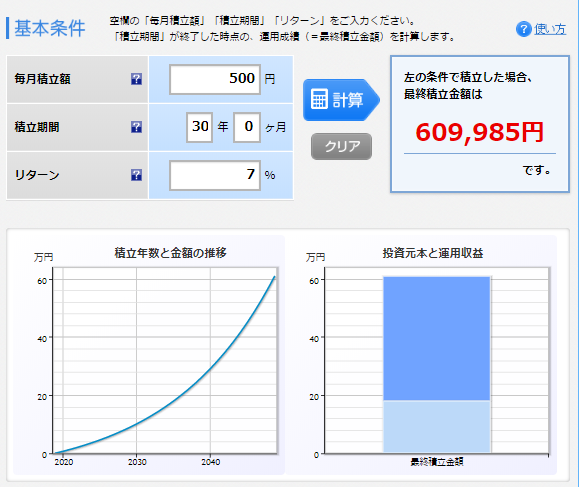Click the 2030 axis label on line chart
This screenshot has height=500, width=579.
pyautogui.click(x=137, y=462)
